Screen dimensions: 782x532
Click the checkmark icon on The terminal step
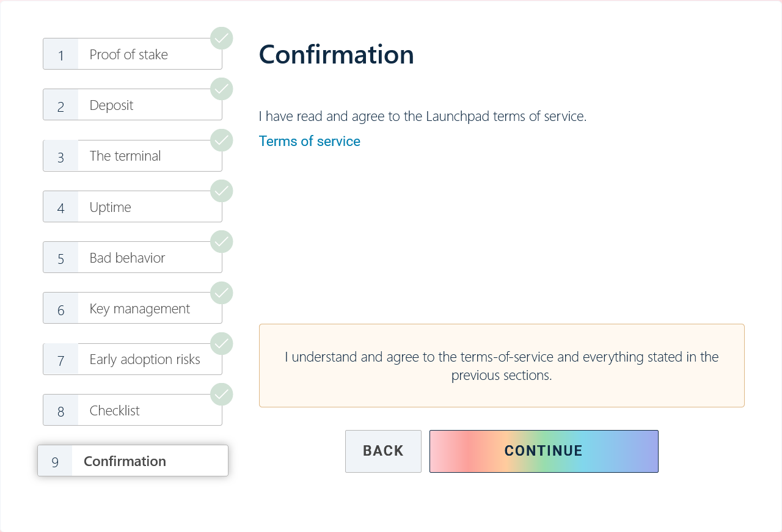[x=222, y=140]
